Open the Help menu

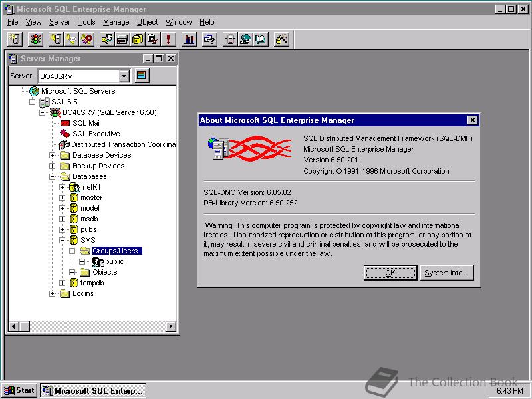[x=207, y=22]
